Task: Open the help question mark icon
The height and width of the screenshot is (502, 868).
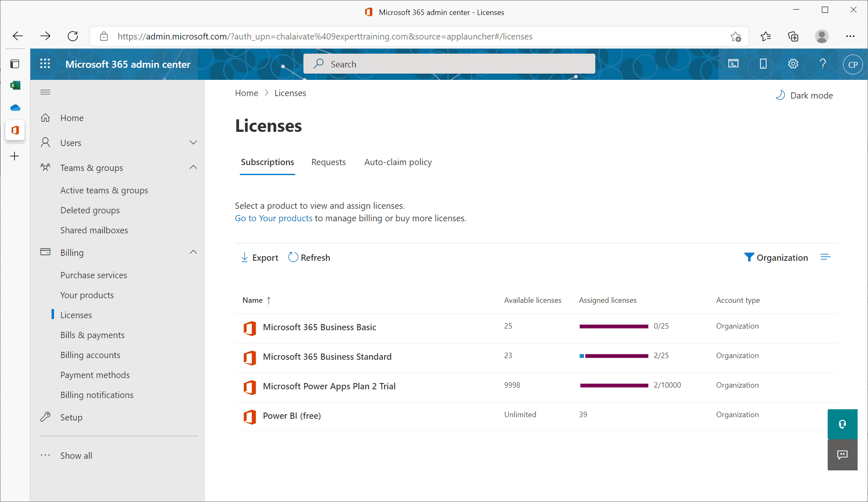Action: click(x=823, y=64)
